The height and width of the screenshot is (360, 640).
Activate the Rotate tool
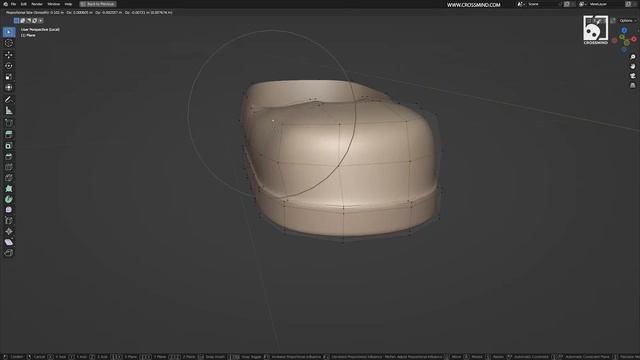9,66
